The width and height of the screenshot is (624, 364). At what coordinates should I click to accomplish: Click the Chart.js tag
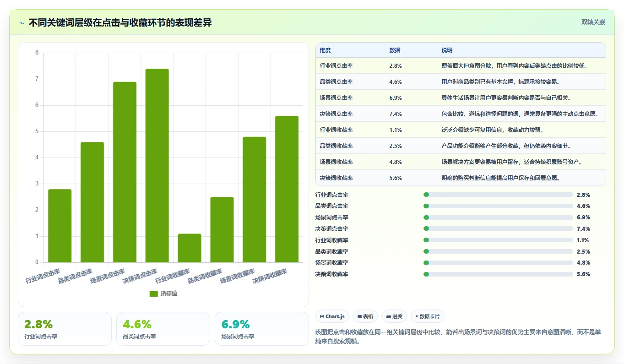pyautogui.click(x=332, y=316)
